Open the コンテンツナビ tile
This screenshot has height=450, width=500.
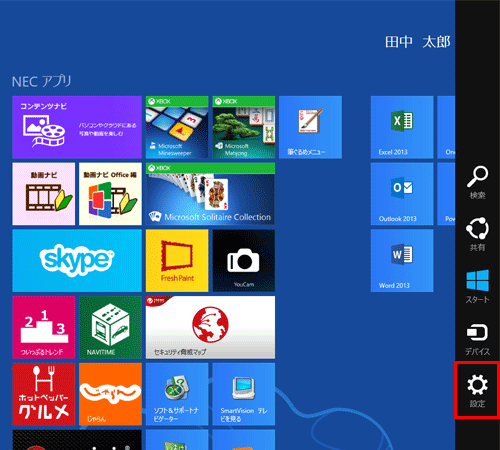(x=77, y=127)
